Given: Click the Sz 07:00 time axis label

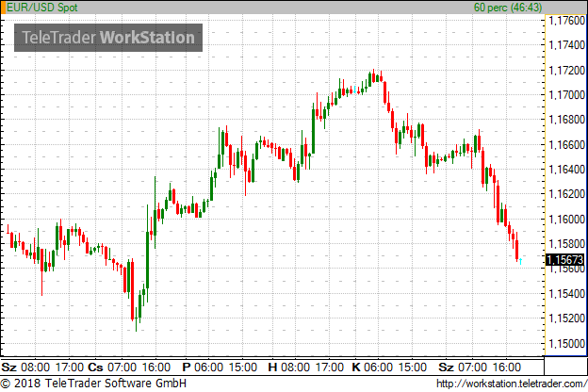Looking at the screenshot, I should 463,367.
